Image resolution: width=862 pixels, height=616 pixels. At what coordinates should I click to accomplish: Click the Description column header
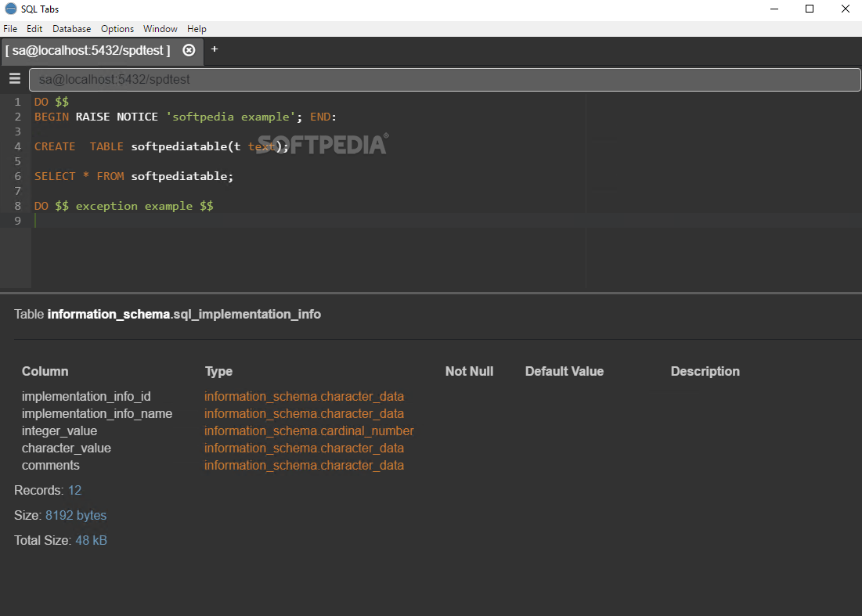705,372
